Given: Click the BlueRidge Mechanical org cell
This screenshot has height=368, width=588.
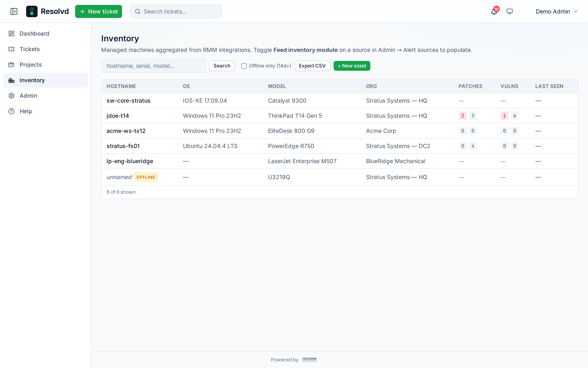Looking at the screenshot, I should pos(396,161).
